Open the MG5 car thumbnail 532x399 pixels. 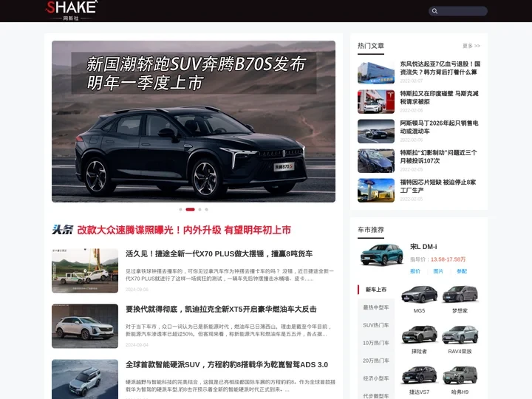point(420,295)
